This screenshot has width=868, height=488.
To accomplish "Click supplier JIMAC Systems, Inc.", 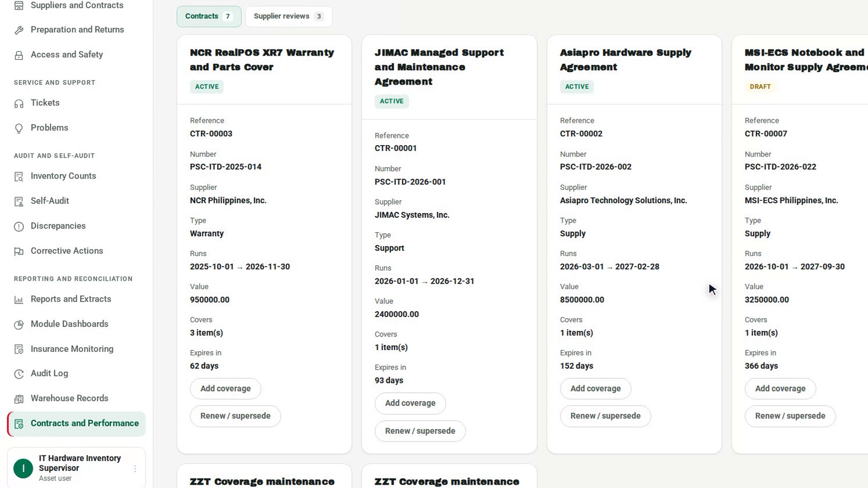I will click(x=412, y=215).
